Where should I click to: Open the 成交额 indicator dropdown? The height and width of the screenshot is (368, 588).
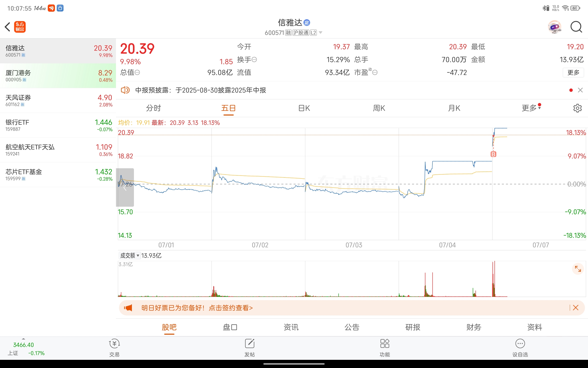tap(129, 256)
